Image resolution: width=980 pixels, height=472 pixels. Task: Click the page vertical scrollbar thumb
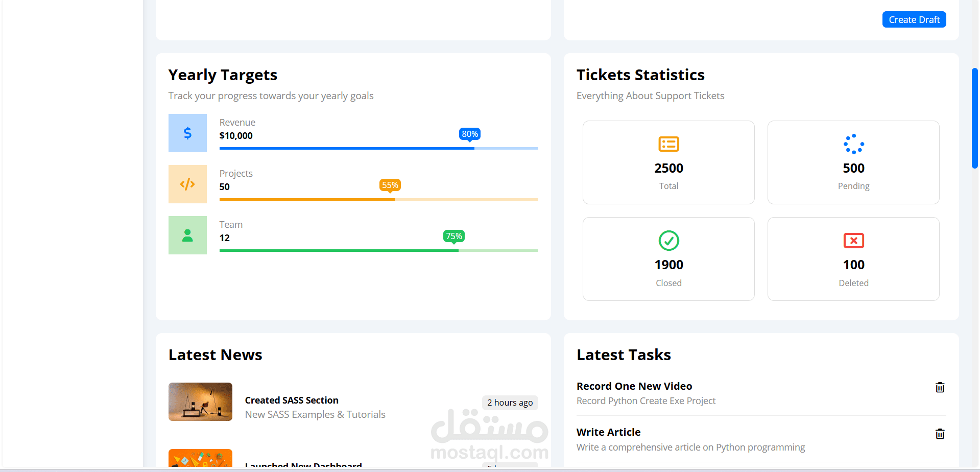974,117
